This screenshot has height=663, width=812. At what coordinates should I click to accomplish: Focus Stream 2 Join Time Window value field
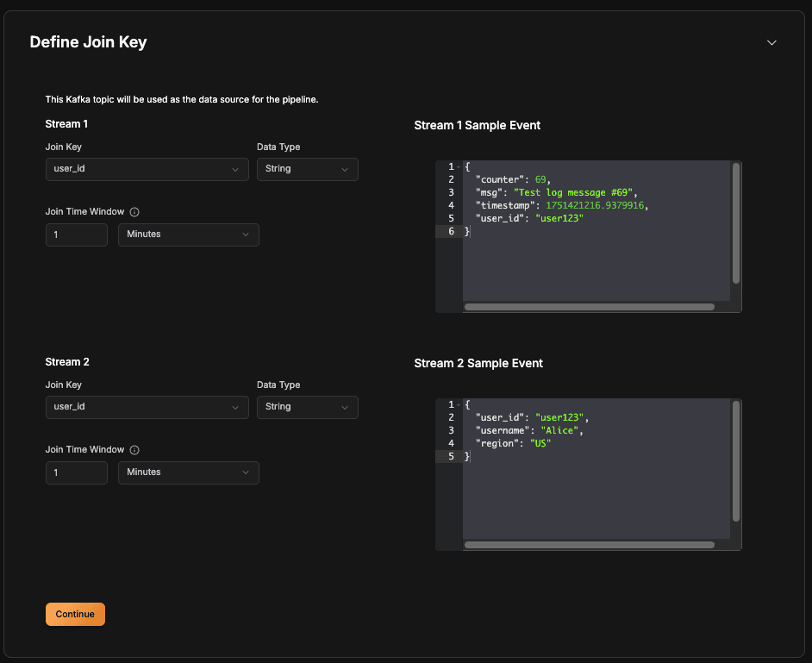77,472
